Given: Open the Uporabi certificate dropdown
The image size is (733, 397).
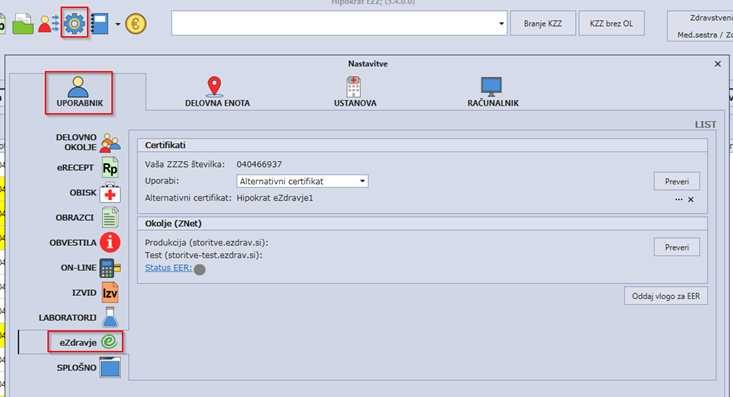Looking at the screenshot, I should click(302, 181).
